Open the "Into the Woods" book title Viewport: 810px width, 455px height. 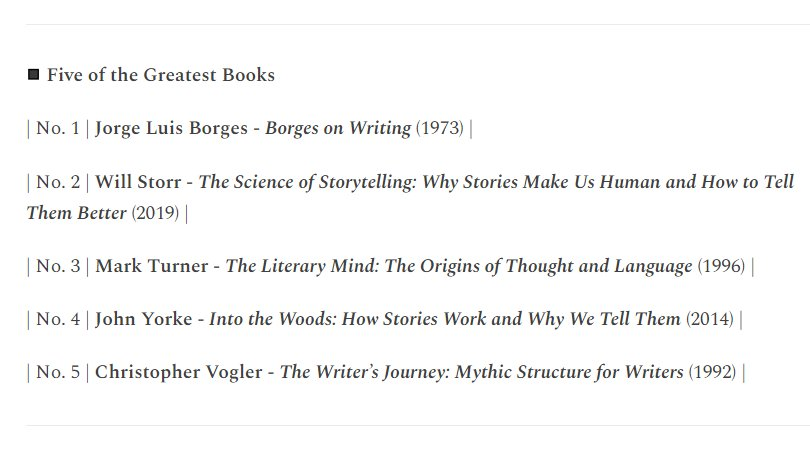click(x=445, y=320)
